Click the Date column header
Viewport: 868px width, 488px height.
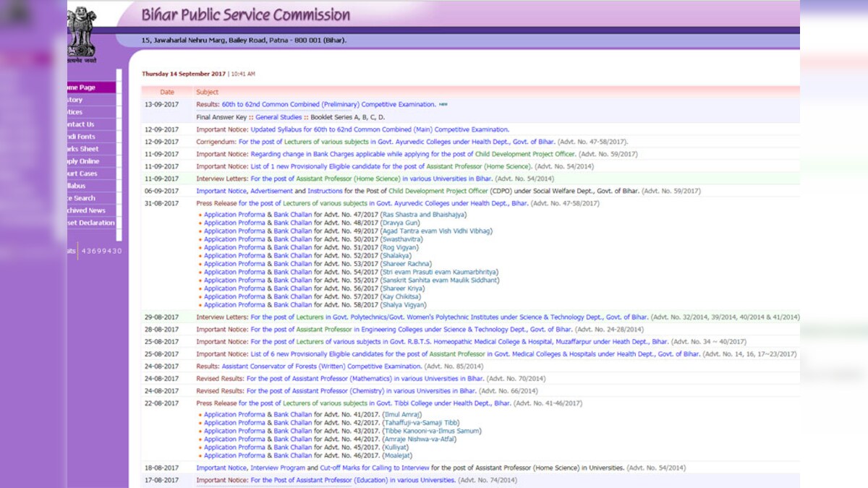167,93
